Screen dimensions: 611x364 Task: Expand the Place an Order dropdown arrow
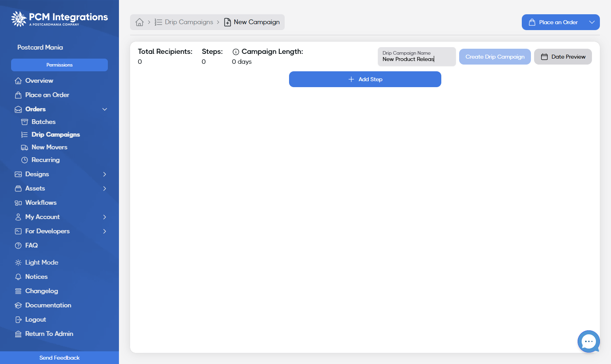pyautogui.click(x=592, y=22)
